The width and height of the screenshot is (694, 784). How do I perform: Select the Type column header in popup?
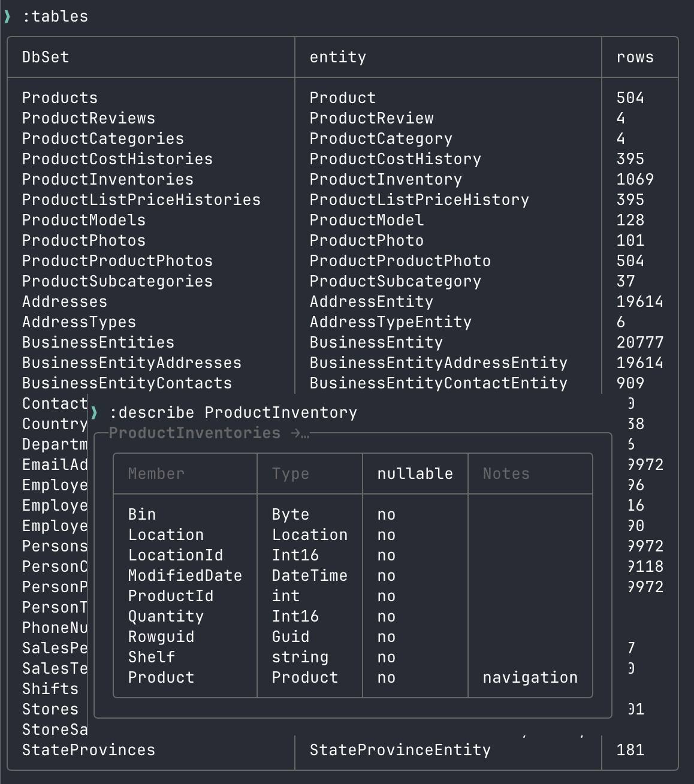pos(291,474)
